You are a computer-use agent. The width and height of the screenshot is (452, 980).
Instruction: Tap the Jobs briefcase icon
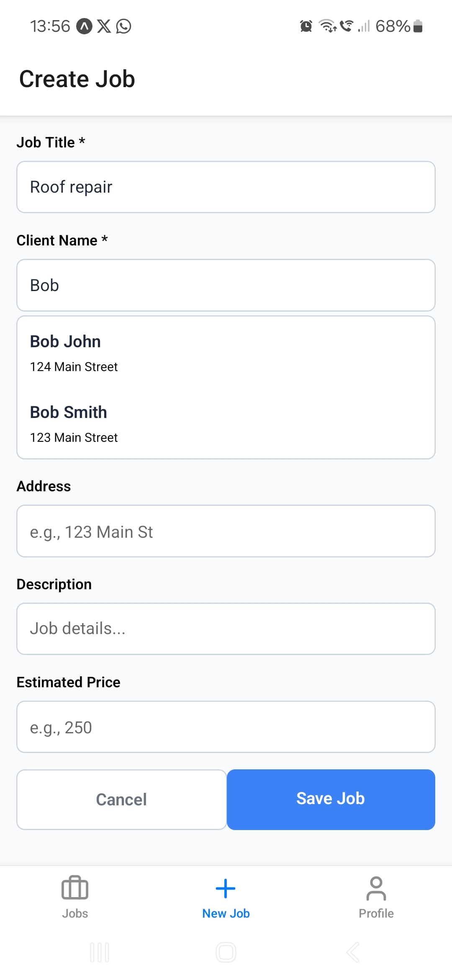tap(75, 888)
